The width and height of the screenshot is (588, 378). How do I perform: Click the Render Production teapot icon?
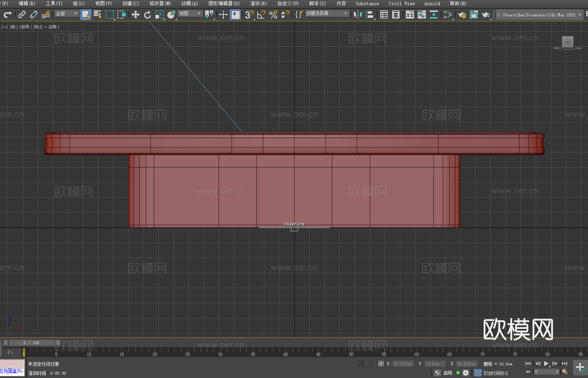(486, 14)
